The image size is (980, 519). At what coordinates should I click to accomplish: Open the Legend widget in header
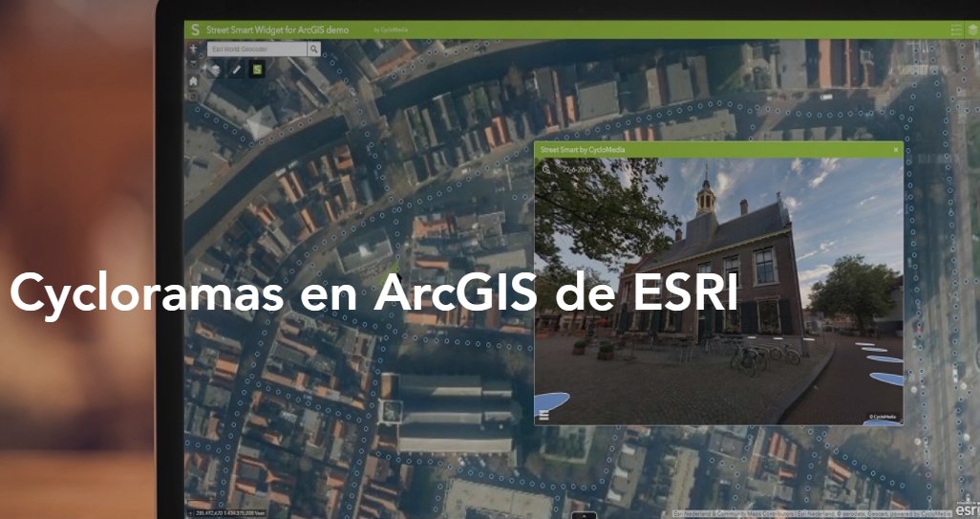(956, 30)
